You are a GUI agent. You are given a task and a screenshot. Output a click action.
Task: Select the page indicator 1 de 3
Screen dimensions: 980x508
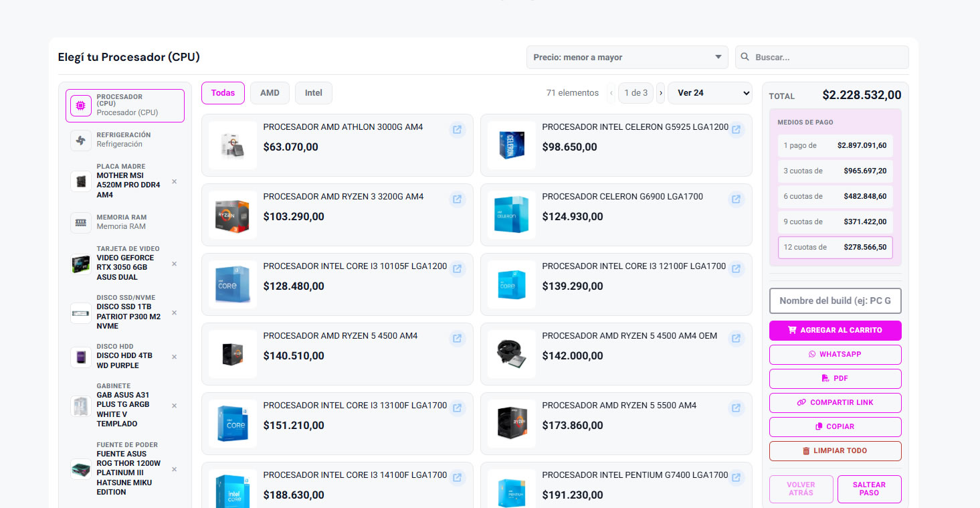[x=635, y=93]
